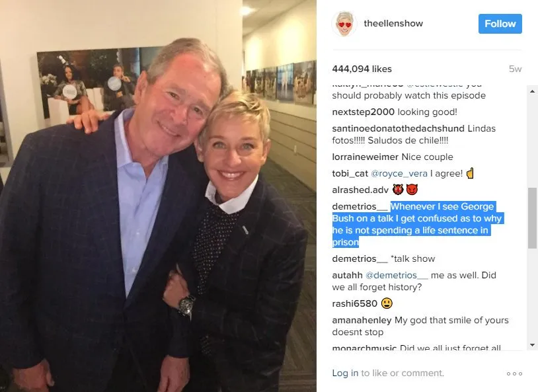This screenshot has width=538, height=392.
Task: Click the smiley emoji by rashi6580
Action: point(387,303)
